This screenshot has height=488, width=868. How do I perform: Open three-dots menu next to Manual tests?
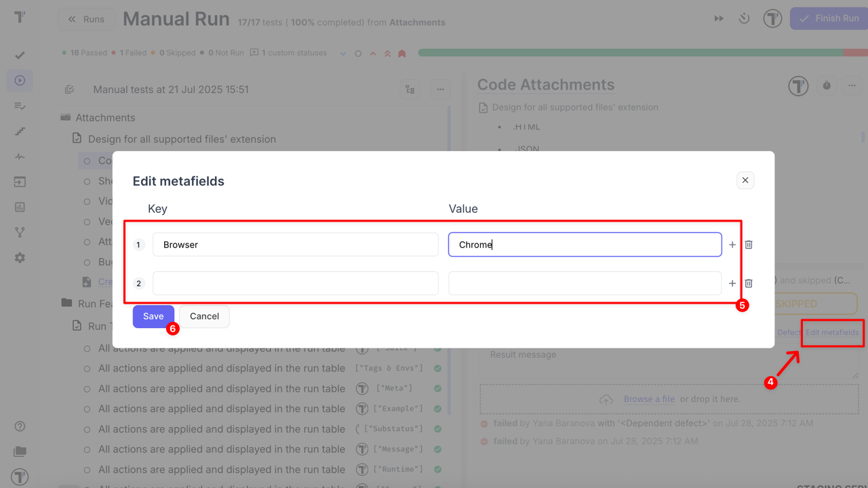pyautogui.click(x=440, y=89)
